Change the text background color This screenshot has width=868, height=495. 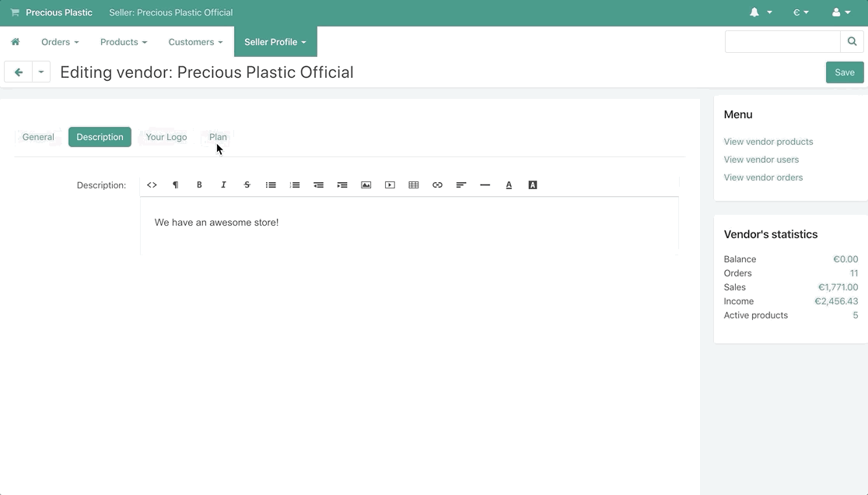(533, 185)
